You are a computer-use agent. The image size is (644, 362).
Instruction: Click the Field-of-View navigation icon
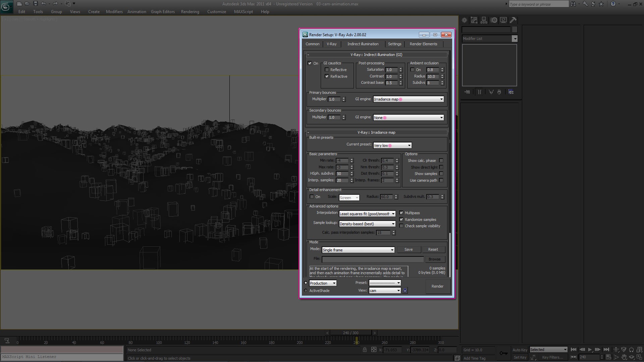point(616,357)
